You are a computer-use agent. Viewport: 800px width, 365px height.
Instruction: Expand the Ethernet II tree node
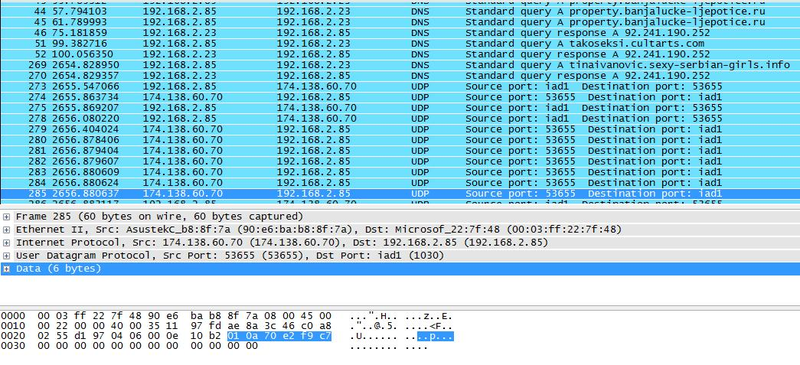(x=6, y=230)
